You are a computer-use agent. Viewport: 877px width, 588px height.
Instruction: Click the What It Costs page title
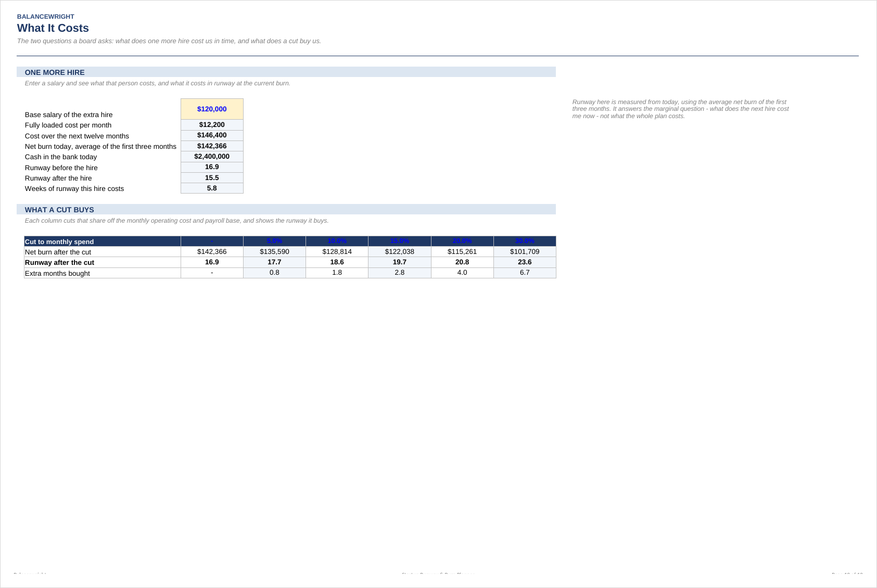(x=53, y=28)
